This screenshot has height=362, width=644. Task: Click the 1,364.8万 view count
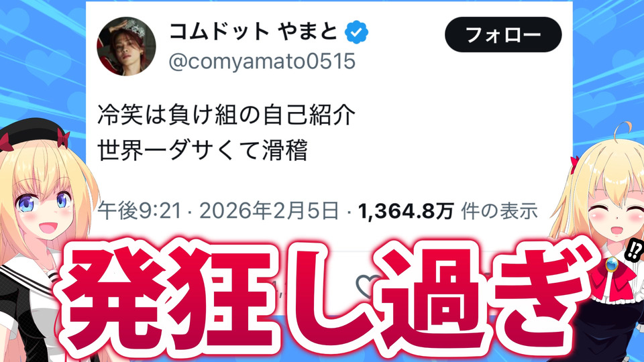406,211
